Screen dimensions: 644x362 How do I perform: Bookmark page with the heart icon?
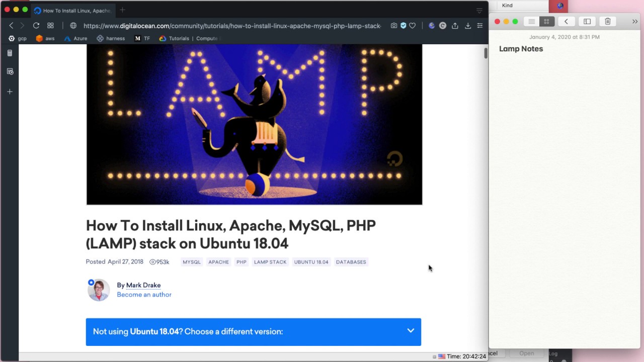coord(412,26)
